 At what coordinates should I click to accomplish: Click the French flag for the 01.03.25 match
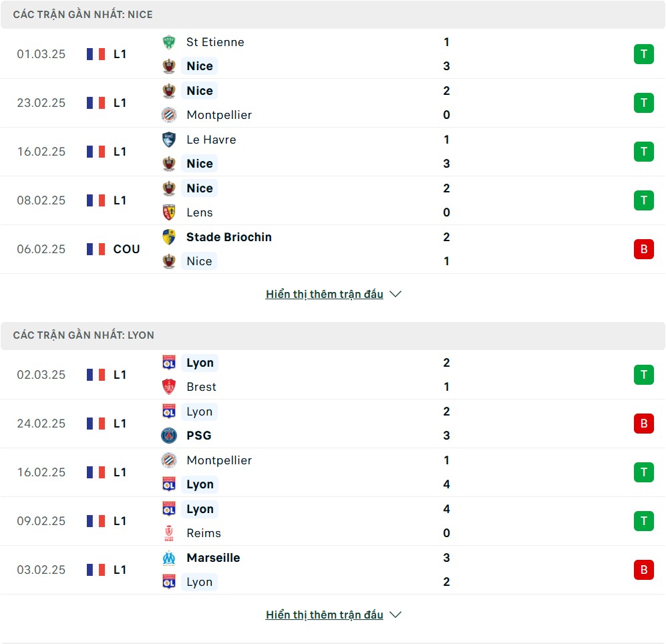[x=96, y=54]
